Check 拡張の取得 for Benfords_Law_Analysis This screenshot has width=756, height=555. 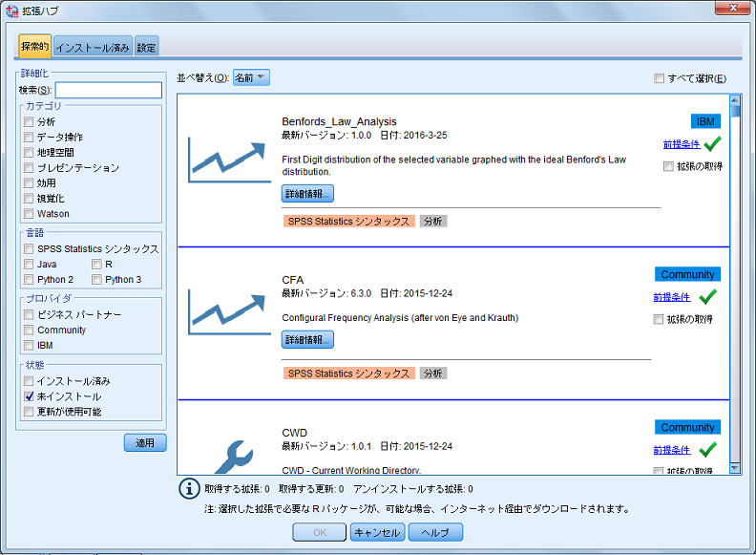(668, 166)
